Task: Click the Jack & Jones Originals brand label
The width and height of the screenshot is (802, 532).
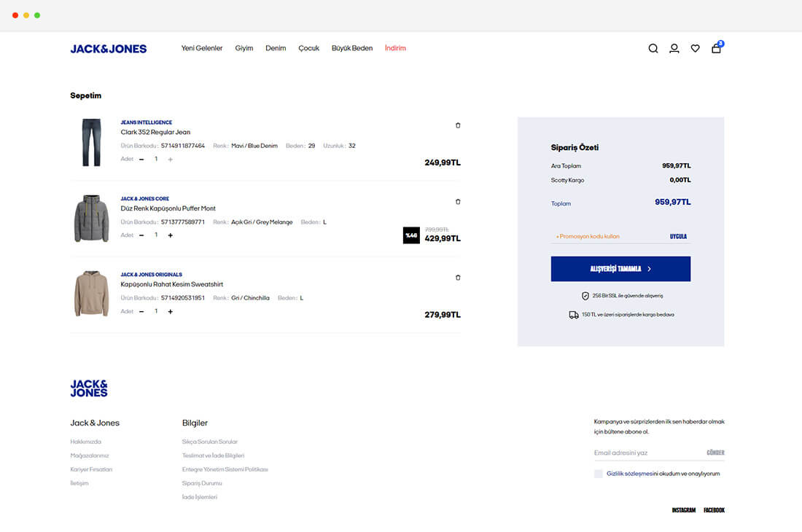Action: click(152, 275)
